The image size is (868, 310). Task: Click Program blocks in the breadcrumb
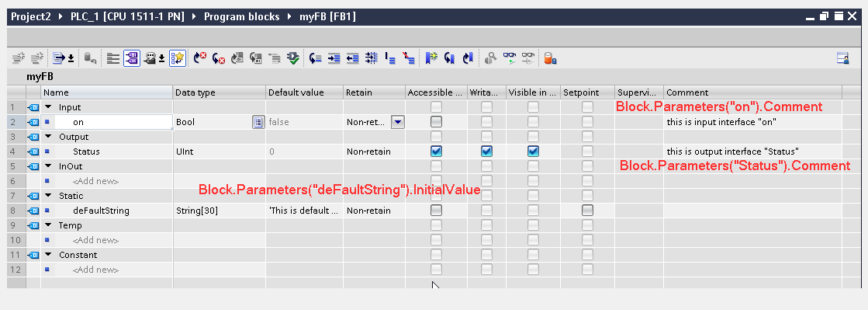coord(242,16)
